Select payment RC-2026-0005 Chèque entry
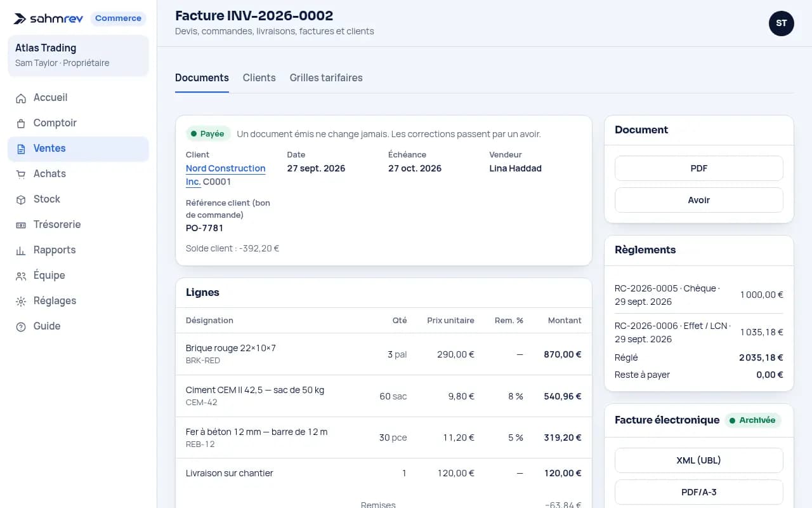 (x=698, y=295)
